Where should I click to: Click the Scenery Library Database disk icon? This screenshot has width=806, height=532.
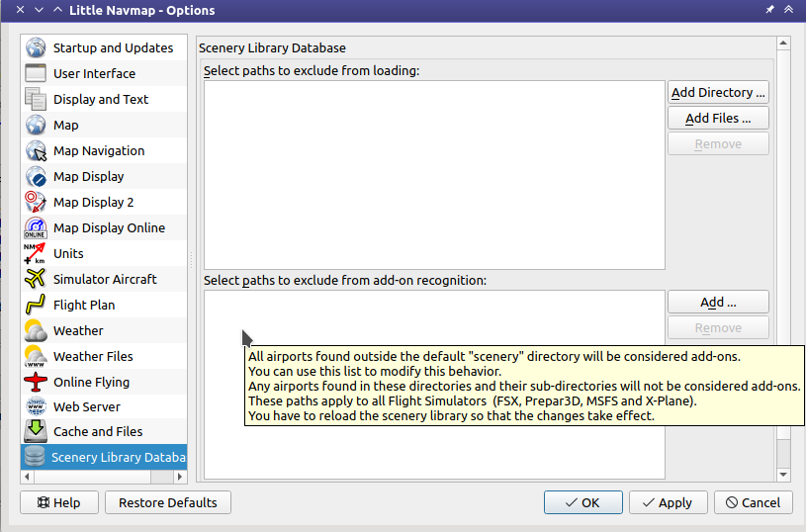(x=35, y=457)
